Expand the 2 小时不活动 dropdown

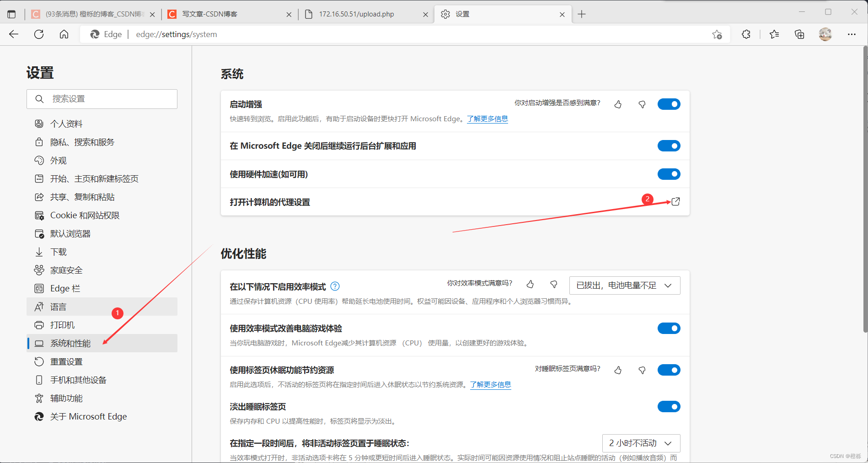tap(641, 443)
